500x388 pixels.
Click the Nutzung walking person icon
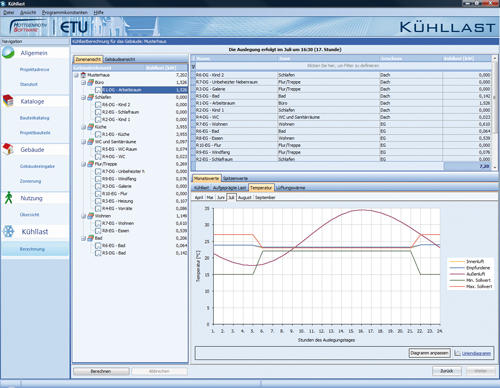coord(8,197)
